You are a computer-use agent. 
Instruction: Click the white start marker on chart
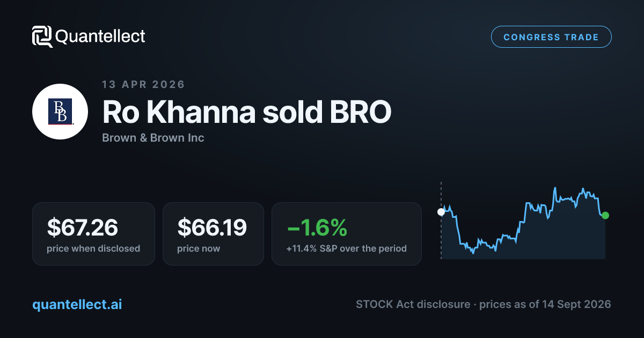click(x=441, y=211)
